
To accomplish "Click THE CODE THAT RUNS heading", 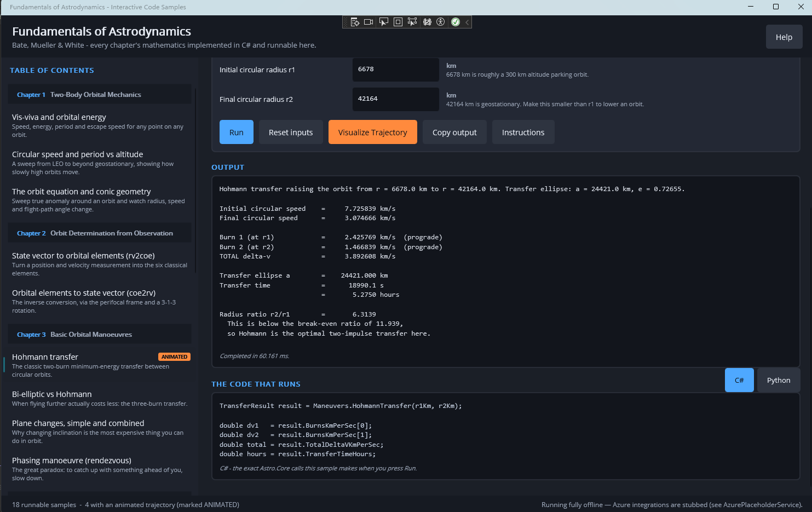I will pyautogui.click(x=256, y=384).
